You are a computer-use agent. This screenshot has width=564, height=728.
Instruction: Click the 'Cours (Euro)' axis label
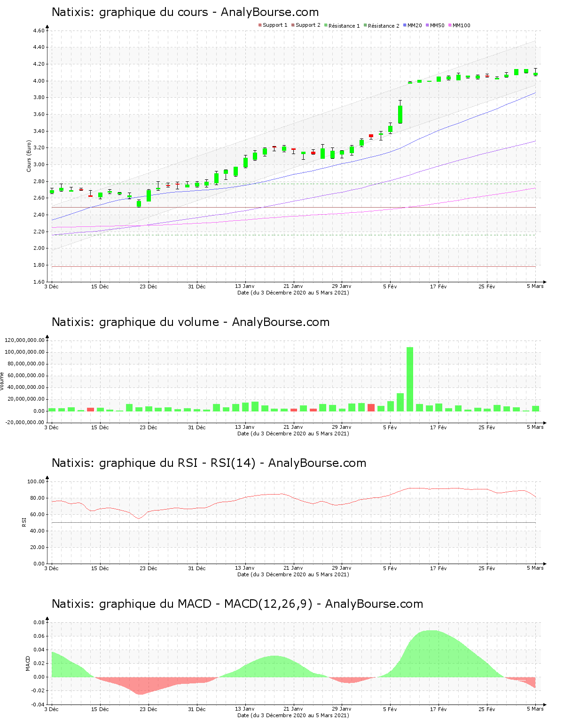(29, 156)
